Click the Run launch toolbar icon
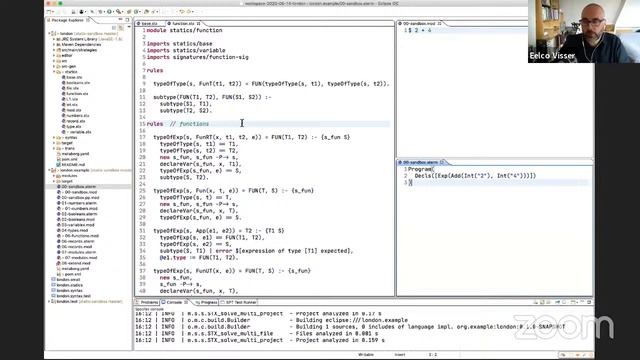The height and width of the screenshot is (360, 640). (109, 12)
